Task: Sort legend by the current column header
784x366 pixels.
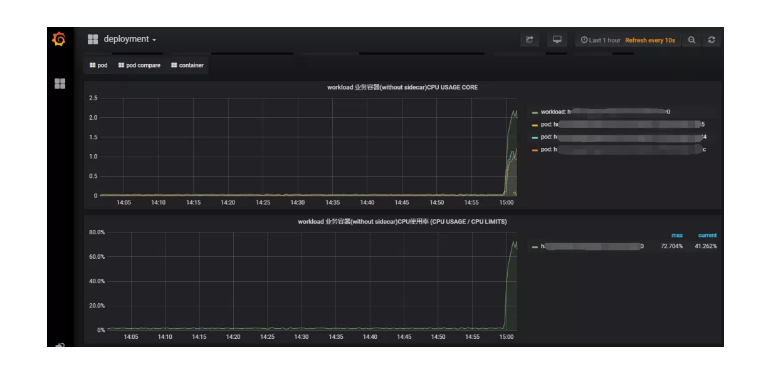Action: point(708,235)
